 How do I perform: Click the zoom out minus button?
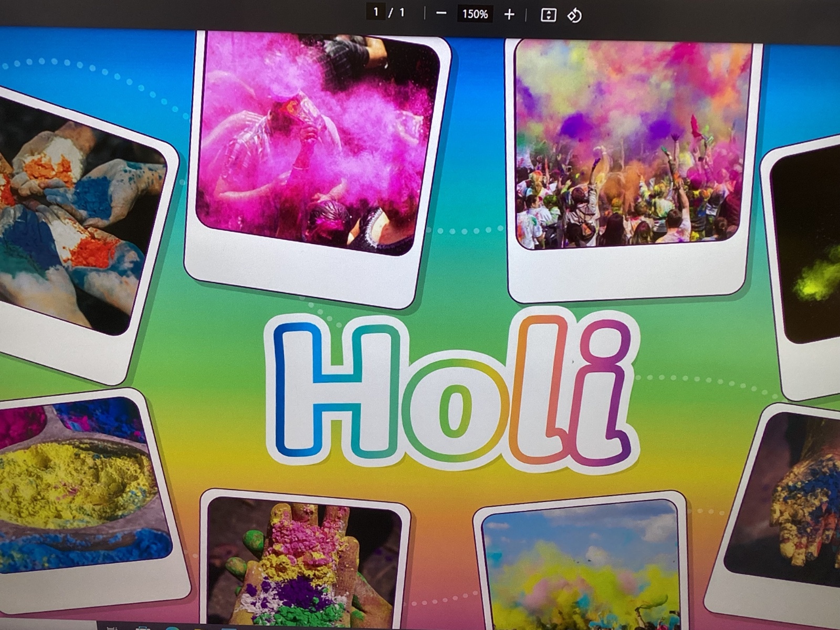pyautogui.click(x=441, y=14)
